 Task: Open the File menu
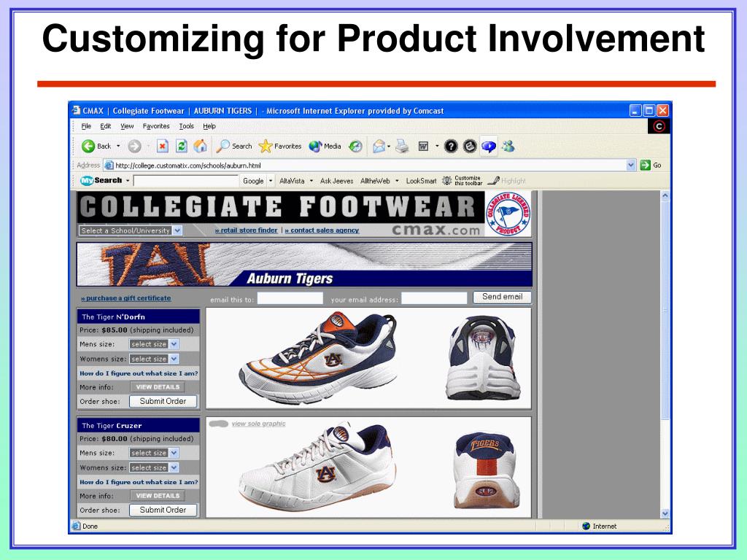[86, 126]
